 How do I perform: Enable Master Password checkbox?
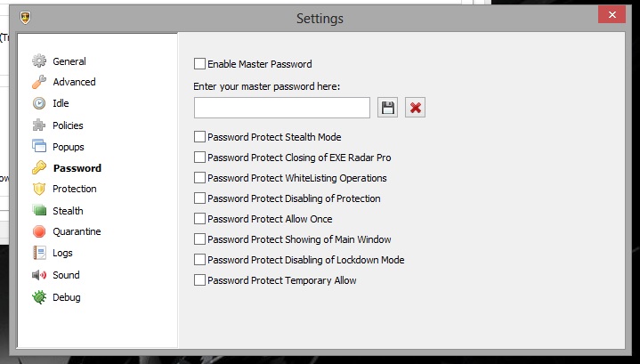(199, 64)
